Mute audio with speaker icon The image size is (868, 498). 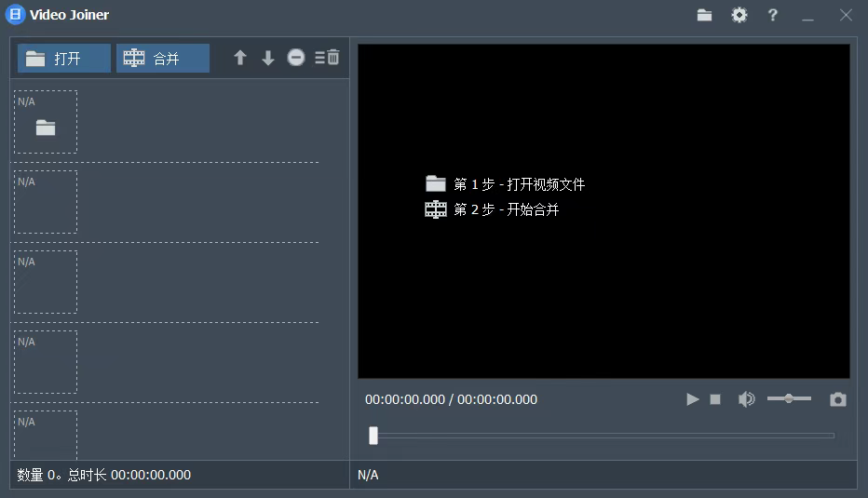point(746,399)
